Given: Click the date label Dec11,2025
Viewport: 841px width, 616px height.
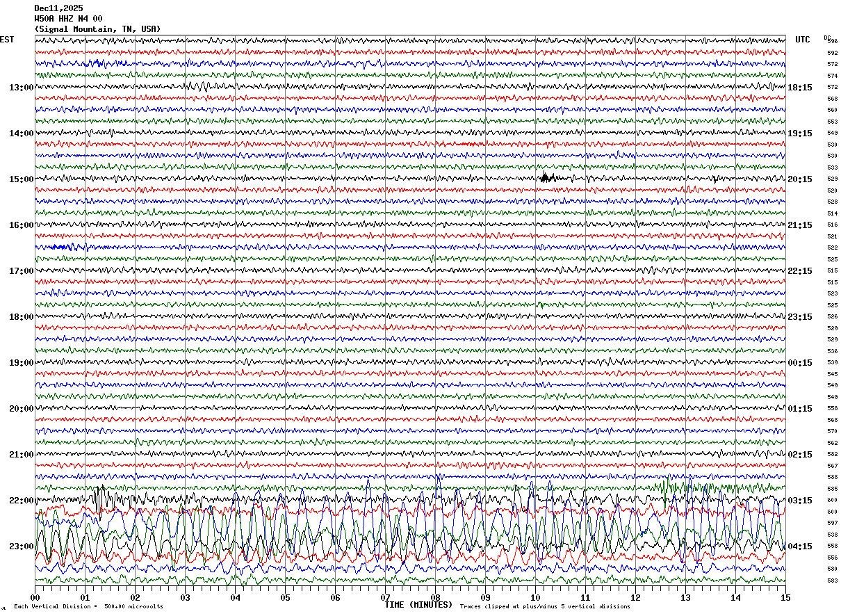Looking at the screenshot, I should (58, 8).
